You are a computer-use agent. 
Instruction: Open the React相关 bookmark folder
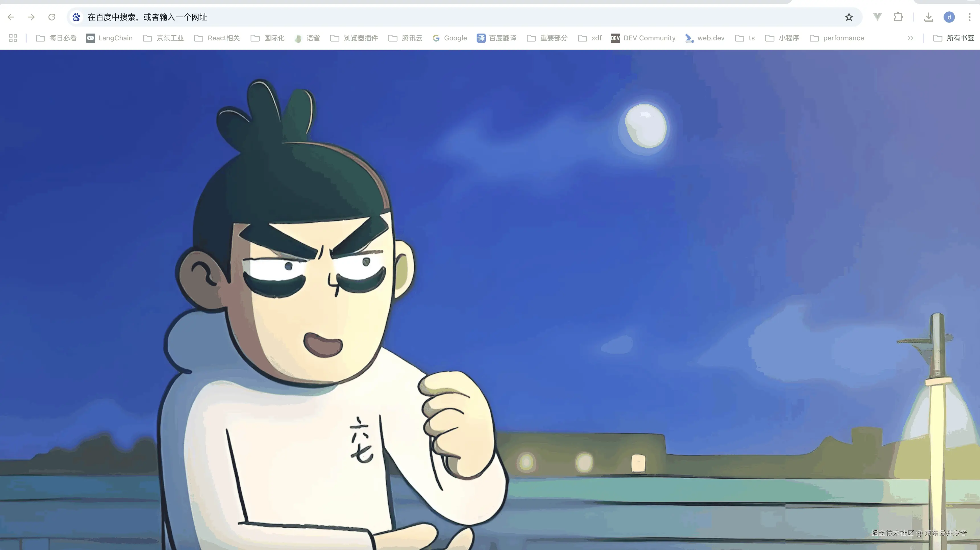coord(217,38)
